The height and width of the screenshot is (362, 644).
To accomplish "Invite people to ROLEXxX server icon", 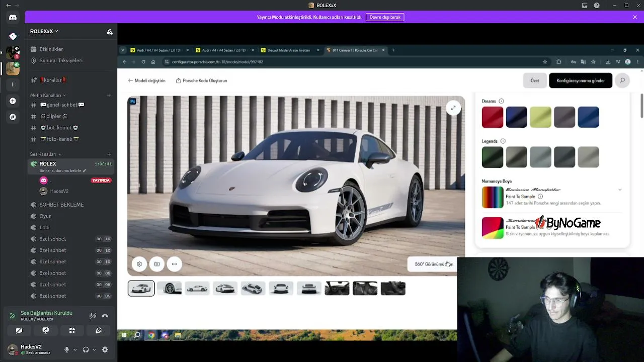I will click(109, 31).
